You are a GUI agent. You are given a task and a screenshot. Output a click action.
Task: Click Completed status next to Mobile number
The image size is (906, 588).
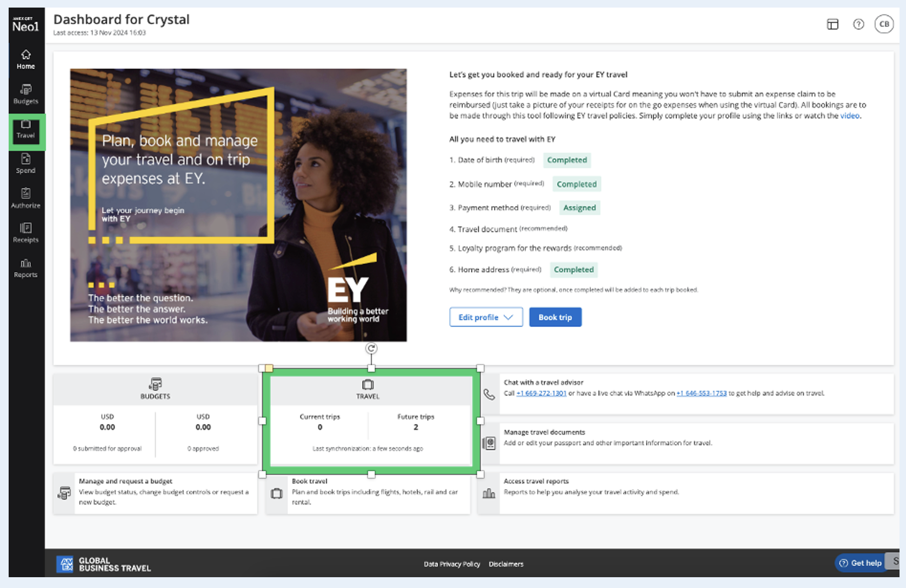pyautogui.click(x=577, y=184)
